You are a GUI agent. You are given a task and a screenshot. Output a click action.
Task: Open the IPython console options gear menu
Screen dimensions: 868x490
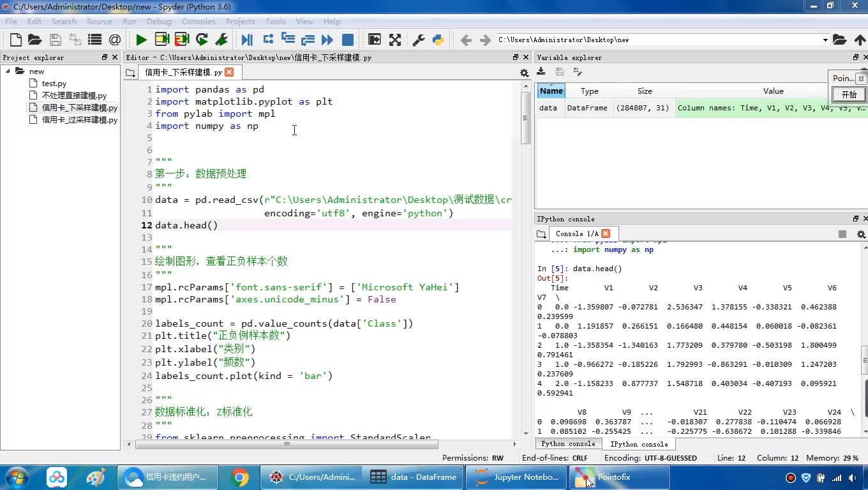coord(860,234)
